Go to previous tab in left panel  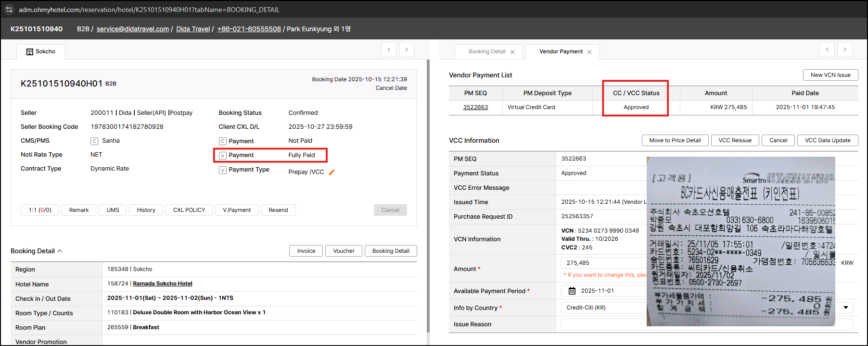[389, 49]
